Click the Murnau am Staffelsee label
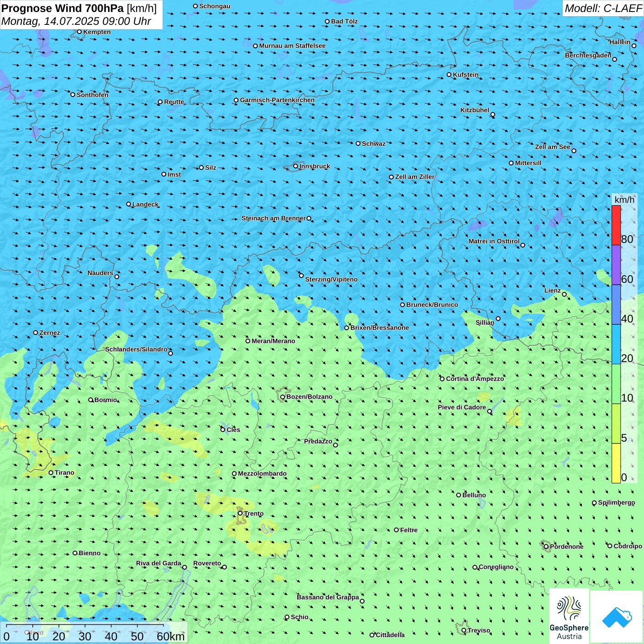The width and height of the screenshot is (644, 644). pos(292,46)
